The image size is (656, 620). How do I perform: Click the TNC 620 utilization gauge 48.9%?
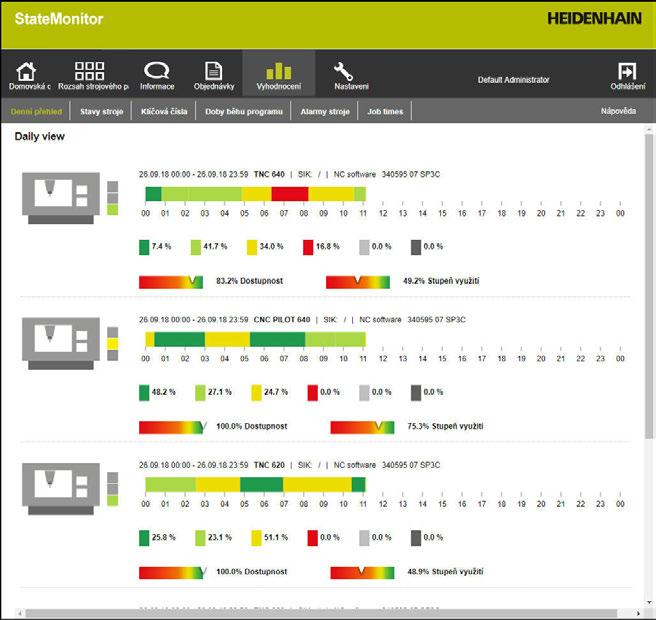[362, 573]
